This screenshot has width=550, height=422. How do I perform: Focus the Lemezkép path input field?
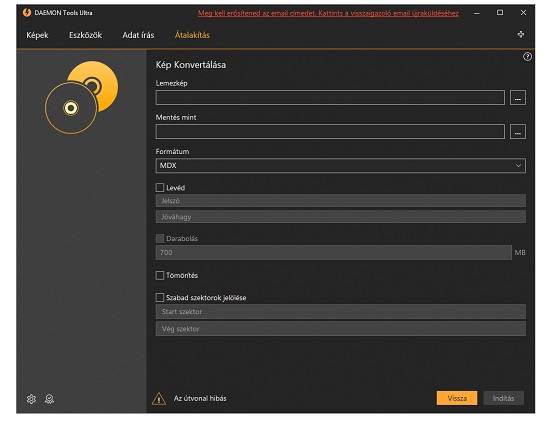click(330, 98)
